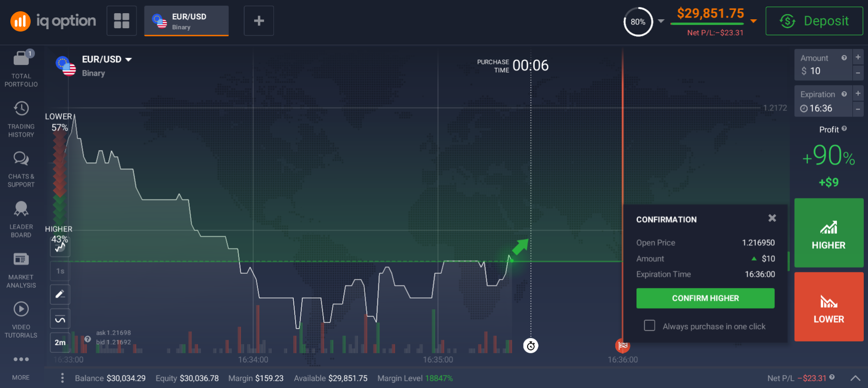Open the More menu with three dots

pos(21,367)
